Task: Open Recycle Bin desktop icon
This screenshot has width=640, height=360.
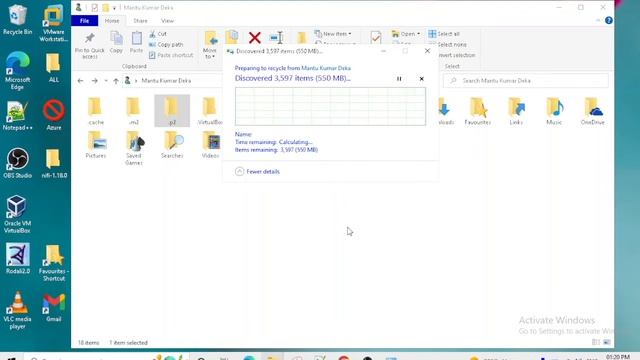Action: click(17, 19)
